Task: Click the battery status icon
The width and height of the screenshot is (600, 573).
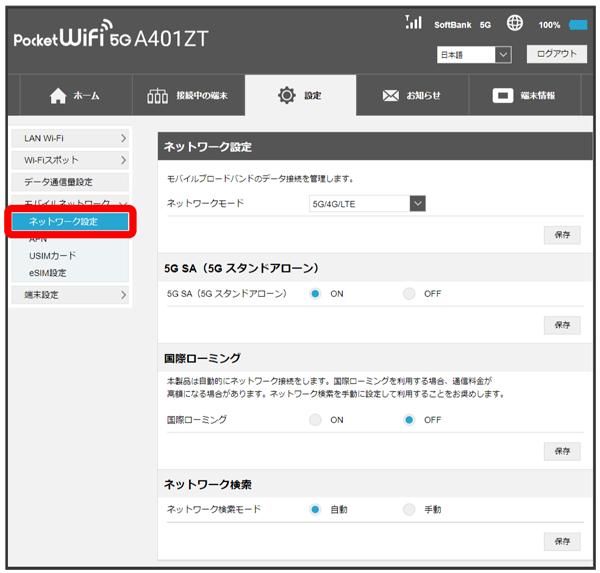Action: (578, 24)
